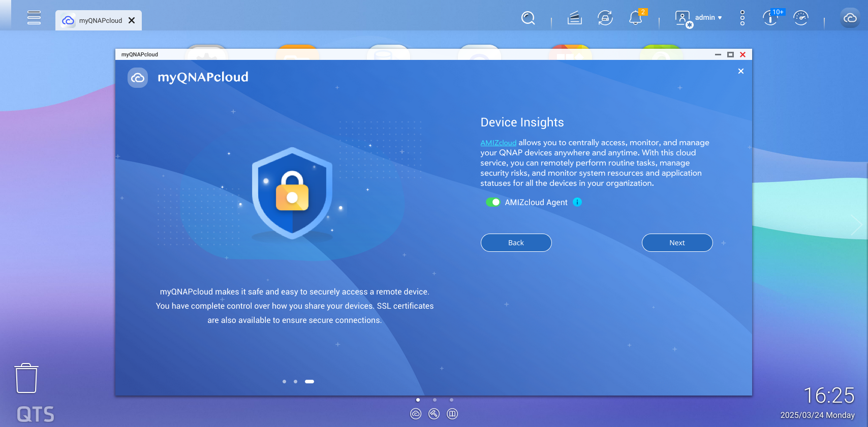The image size is (868, 427).
Task: Toggle the AMIZcloud Agent switch
Action: 493,202
